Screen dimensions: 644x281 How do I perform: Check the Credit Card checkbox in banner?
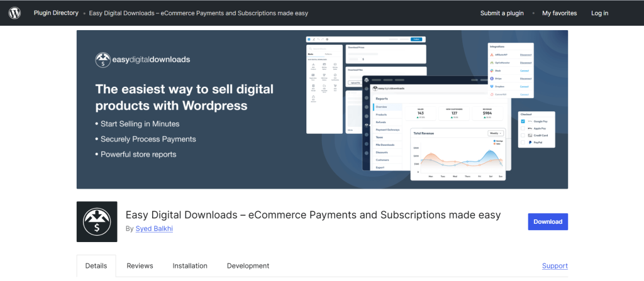523,135
